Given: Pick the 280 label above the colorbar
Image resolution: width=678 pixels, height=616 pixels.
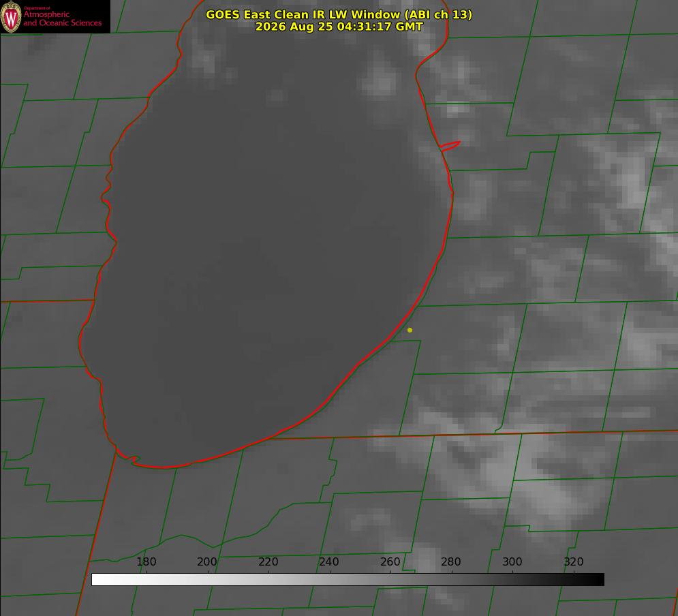Looking at the screenshot, I should [451, 561].
